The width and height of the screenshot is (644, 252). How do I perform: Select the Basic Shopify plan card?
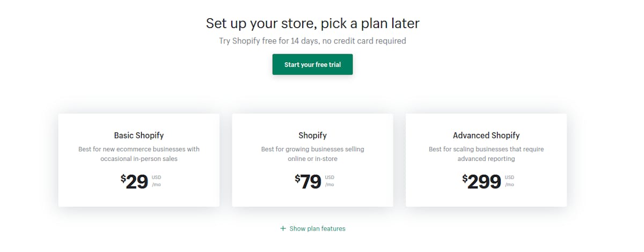pyautogui.click(x=139, y=160)
